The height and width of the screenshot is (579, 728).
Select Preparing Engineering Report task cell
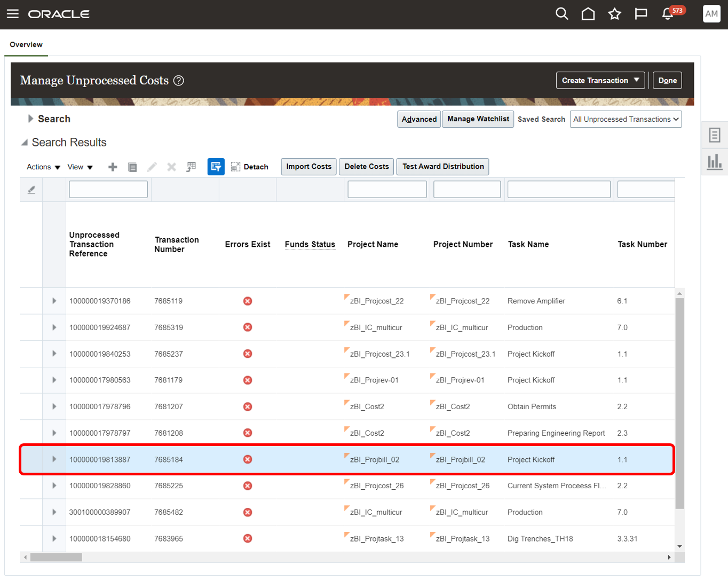(556, 433)
